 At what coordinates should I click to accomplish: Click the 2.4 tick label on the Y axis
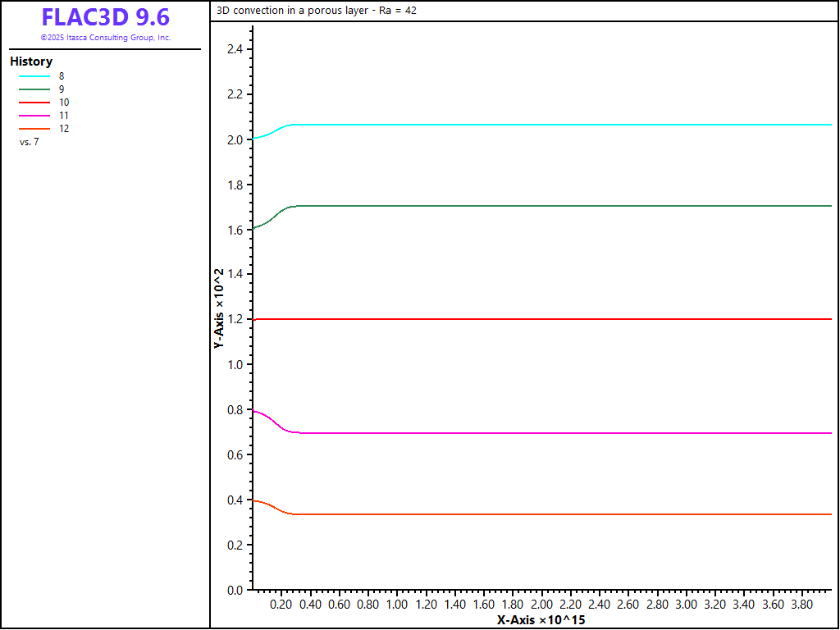point(236,49)
